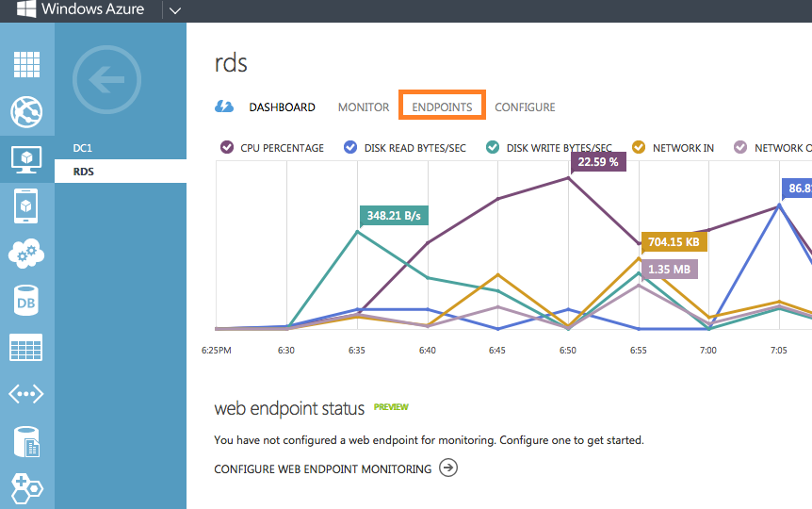Click the 704.15 KB data label
The width and height of the screenshot is (812, 509).
pyautogui.click(x=674, y=242)
